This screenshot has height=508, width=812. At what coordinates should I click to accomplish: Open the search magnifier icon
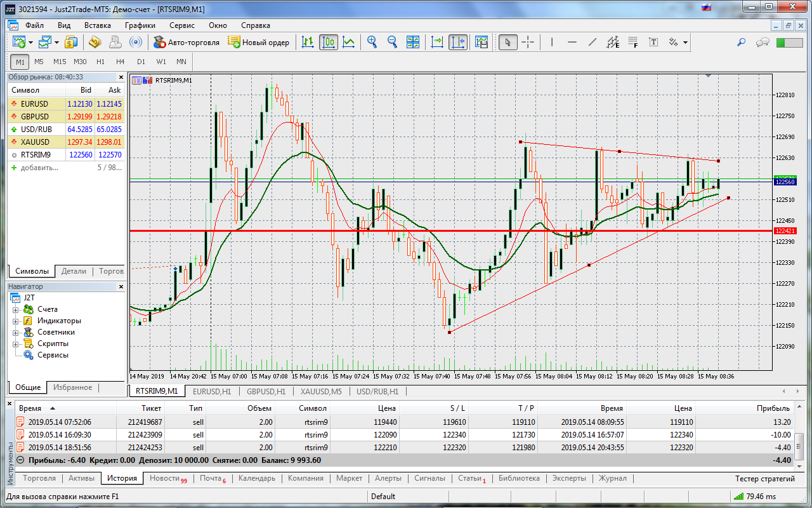[x=741, y=43]
